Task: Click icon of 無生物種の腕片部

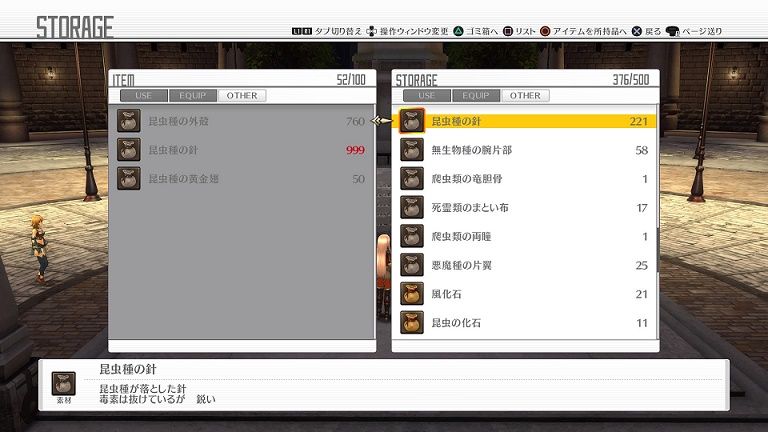Action: [x=412, y=150]
